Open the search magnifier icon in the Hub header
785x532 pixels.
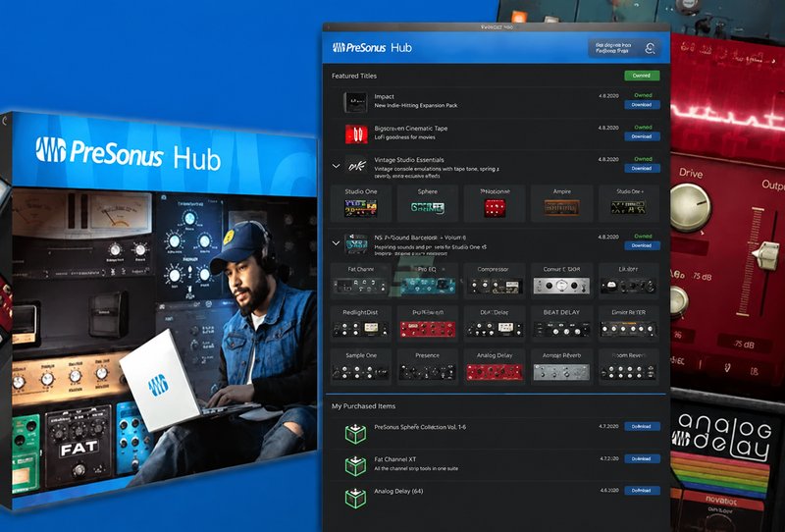(x=650, y=49)
